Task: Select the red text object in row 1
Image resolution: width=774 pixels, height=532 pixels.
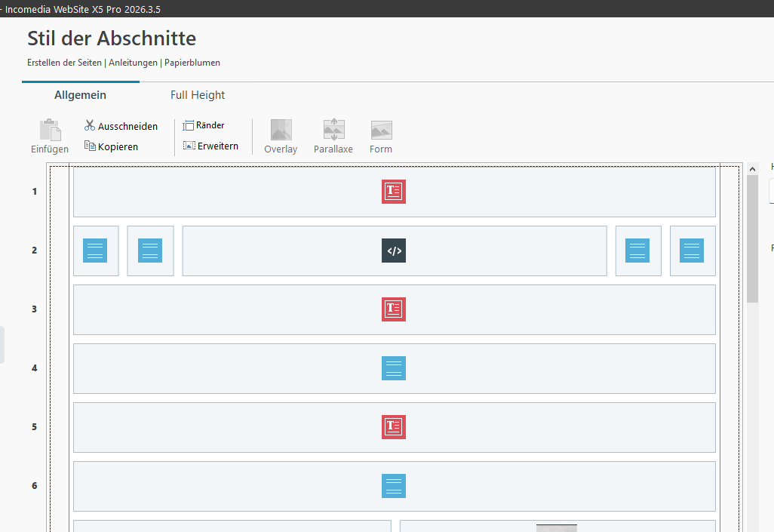Action: coord(394,192)
